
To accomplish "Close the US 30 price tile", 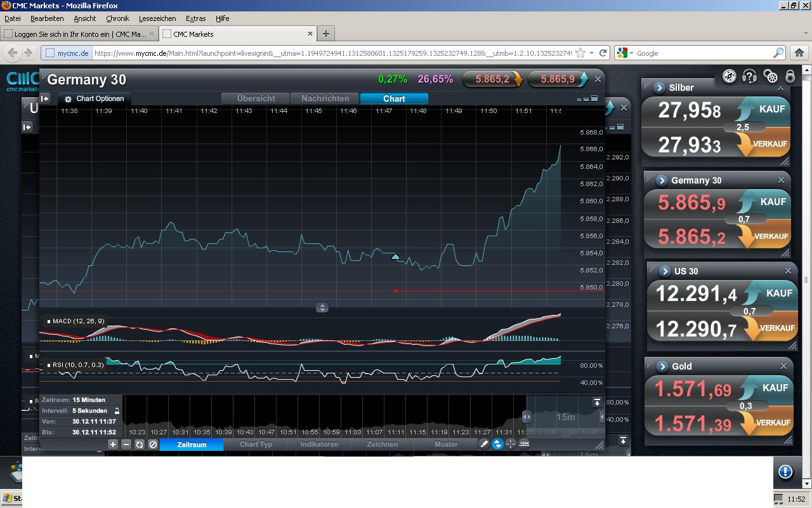I will pyautogui.click(x=788, y=271).
